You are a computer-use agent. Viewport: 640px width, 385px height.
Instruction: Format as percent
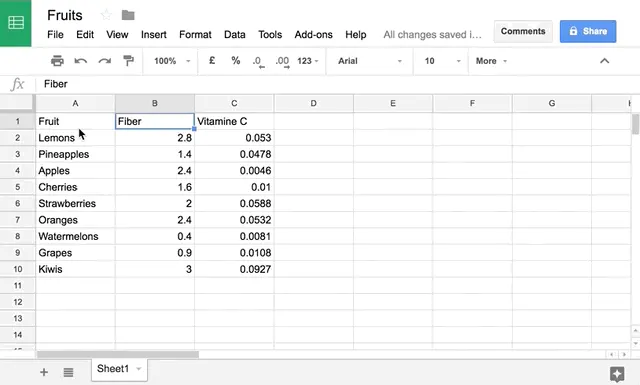[x=236, y=60]
